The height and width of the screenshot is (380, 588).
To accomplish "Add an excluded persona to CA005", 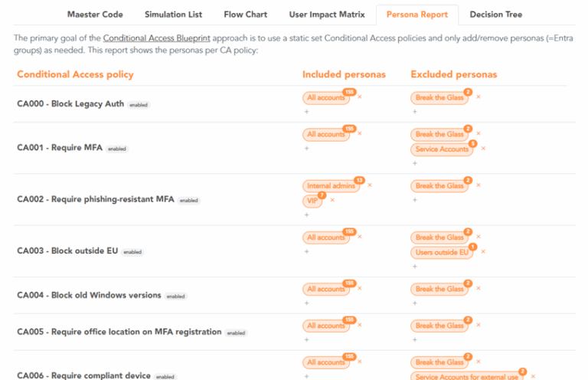I will (415, 340).
